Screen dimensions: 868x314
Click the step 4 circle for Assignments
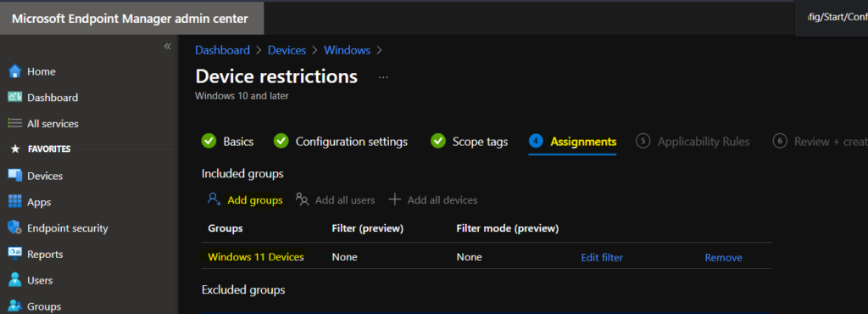tap(536, 141)
